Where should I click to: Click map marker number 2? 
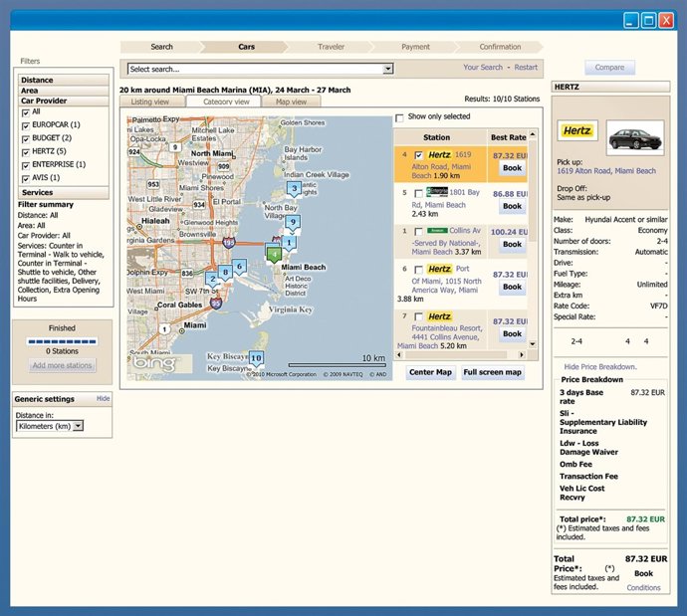click(x=212, y=280)
